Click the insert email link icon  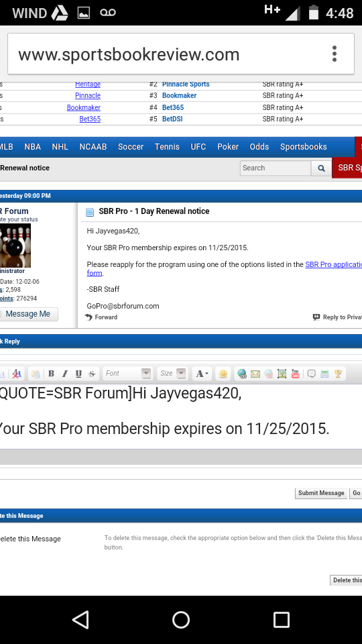pos(255,374)
